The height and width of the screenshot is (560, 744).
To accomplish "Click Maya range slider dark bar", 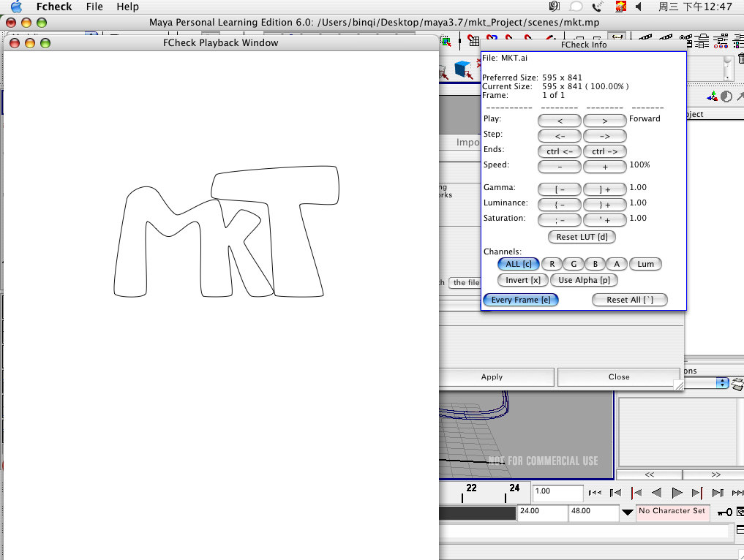I will point(477,512).
